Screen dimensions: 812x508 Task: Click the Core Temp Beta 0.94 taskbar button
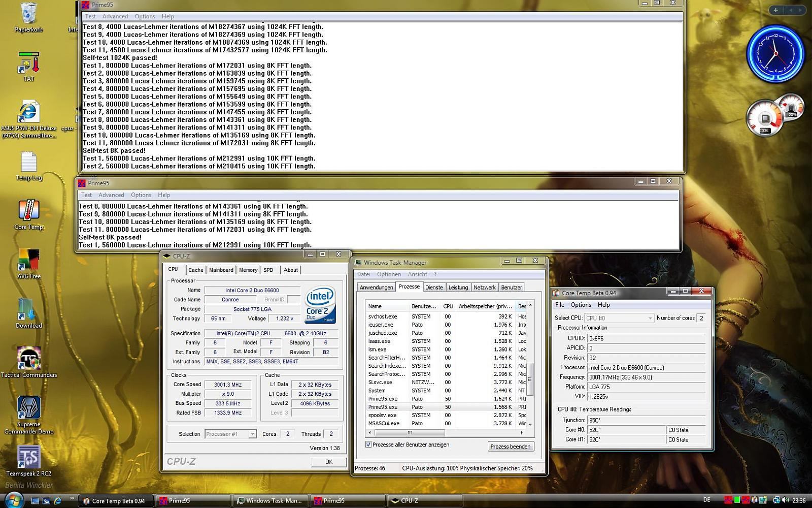point(116,501)
